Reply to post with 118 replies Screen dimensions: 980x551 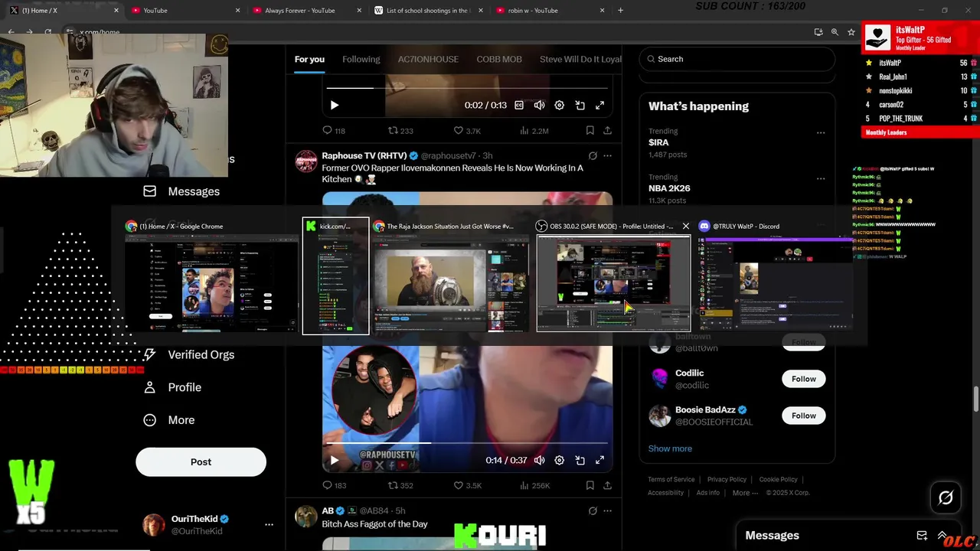[x=334, y=131]
